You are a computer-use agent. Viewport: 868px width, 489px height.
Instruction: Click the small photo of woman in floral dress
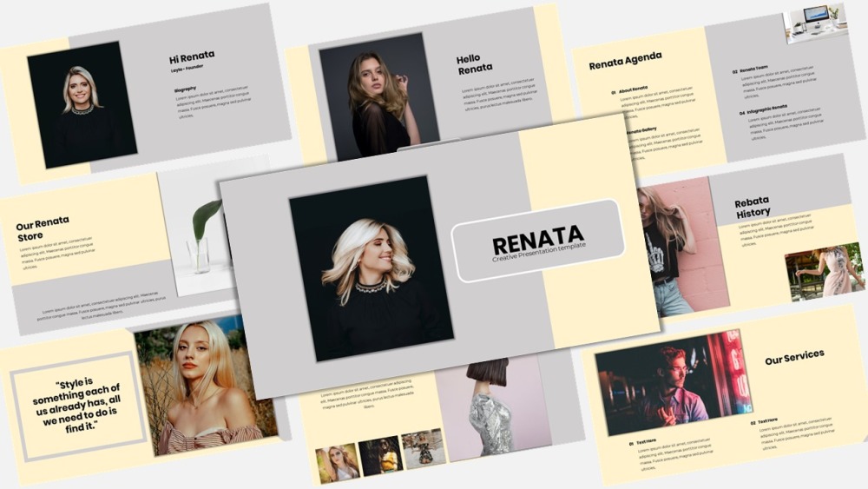pos(824,270)
